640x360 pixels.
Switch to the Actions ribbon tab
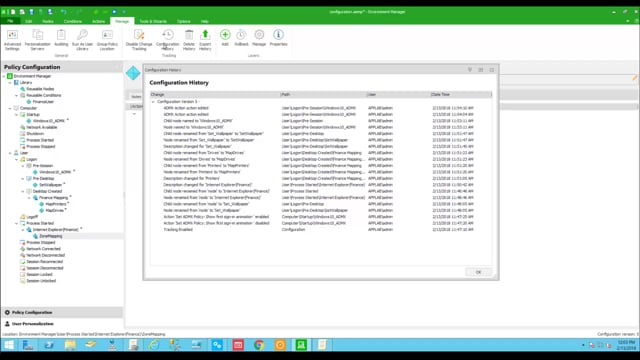[x=98, y=21]
